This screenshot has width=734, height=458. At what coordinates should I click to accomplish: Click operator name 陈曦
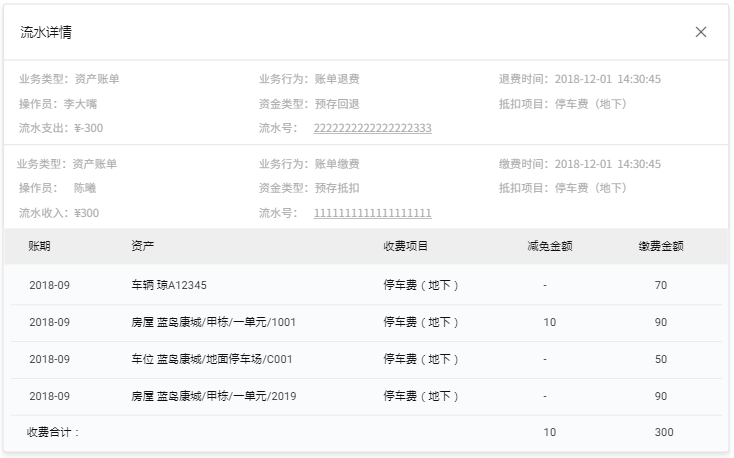pyautogui.click(x=85, y=188)
